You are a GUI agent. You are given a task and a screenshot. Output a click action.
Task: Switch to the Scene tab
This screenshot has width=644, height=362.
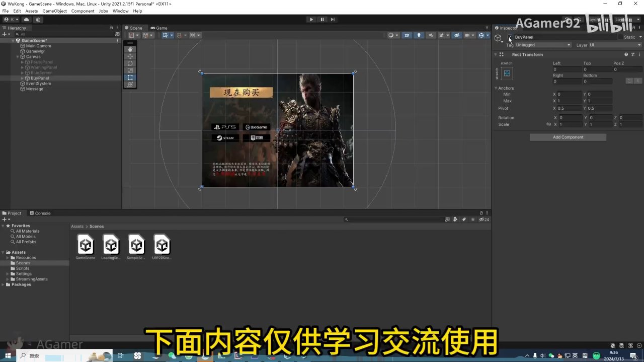pyautogui.click(x=134, y=28)
